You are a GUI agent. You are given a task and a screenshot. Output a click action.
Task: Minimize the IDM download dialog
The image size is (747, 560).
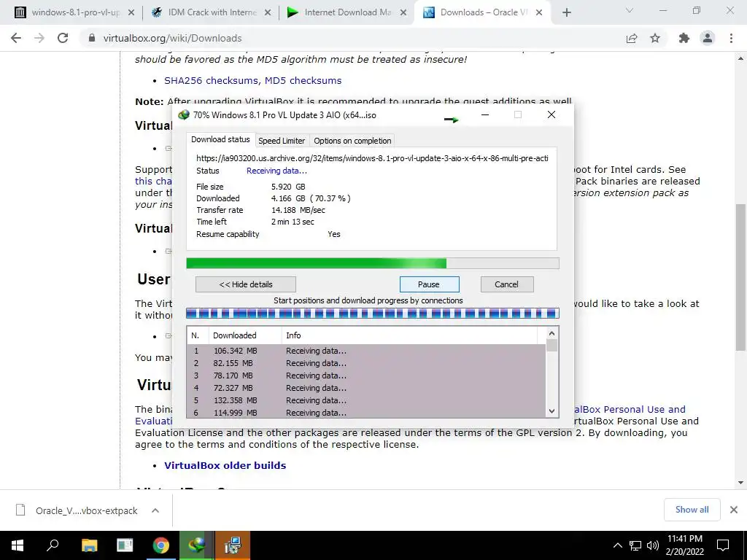pyautogui.click(x=485, y=114)
